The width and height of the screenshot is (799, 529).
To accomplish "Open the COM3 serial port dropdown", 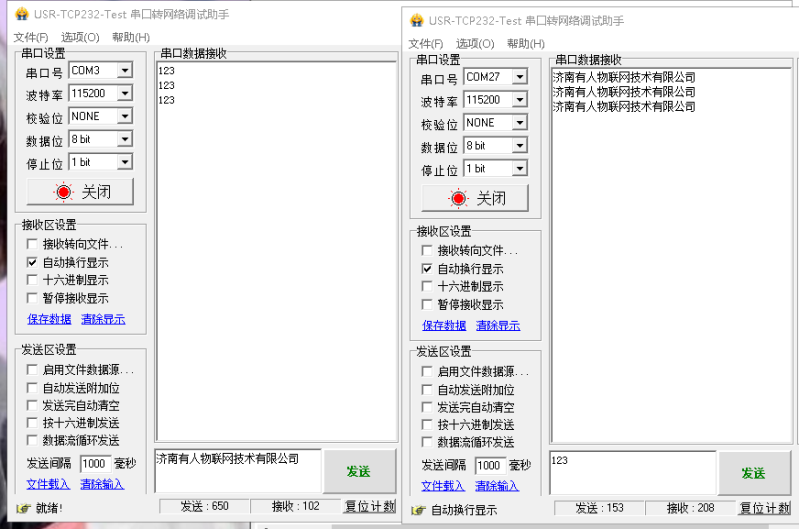I will coord(124,71).
